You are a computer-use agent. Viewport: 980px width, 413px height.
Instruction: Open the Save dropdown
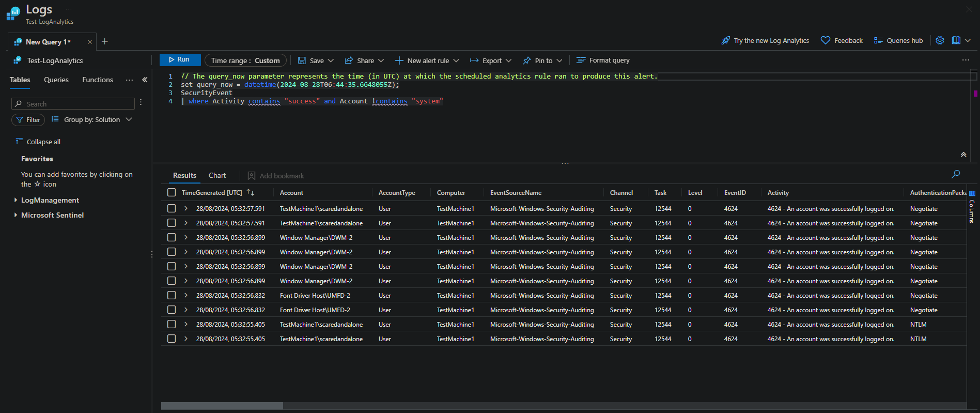(316, 60)
